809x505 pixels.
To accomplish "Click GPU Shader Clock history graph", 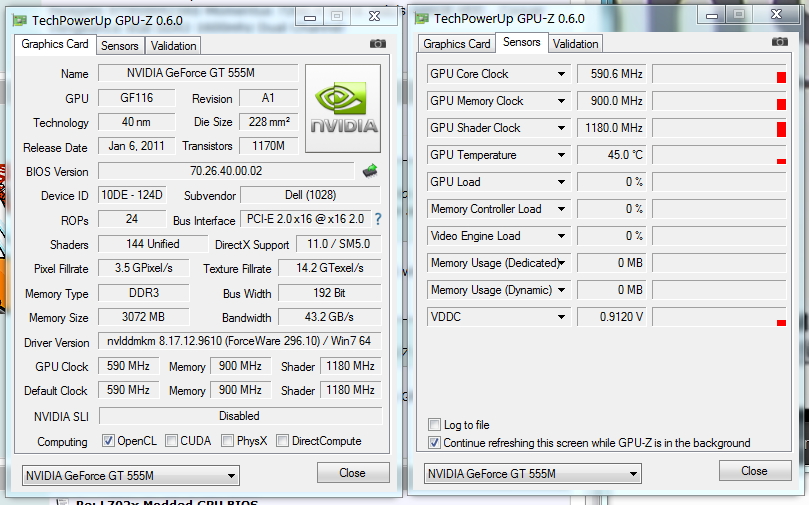I will tap(719, 128).
